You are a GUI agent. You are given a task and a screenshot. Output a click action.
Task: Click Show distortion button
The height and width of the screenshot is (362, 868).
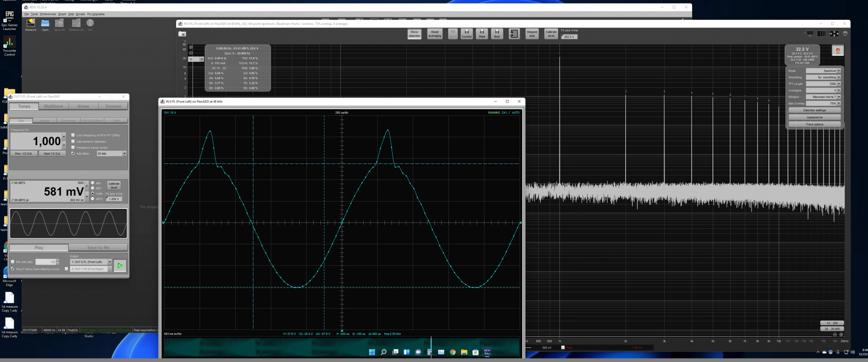[414, 34]
